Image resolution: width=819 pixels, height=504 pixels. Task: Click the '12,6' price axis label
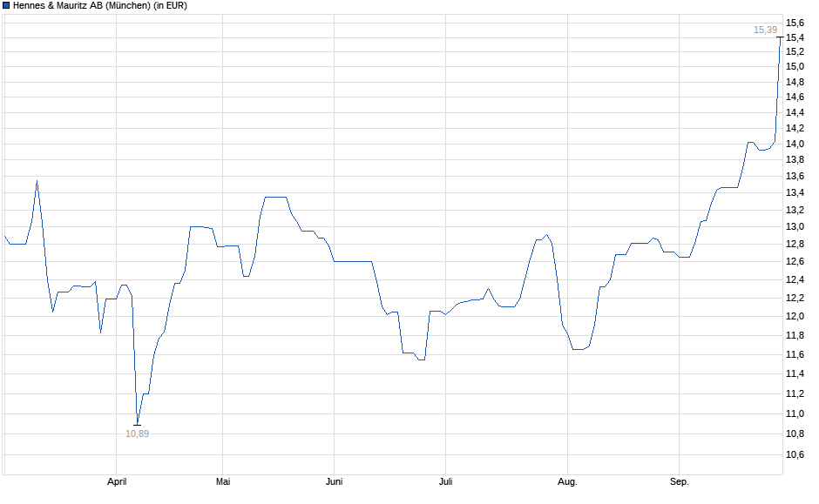795,261
